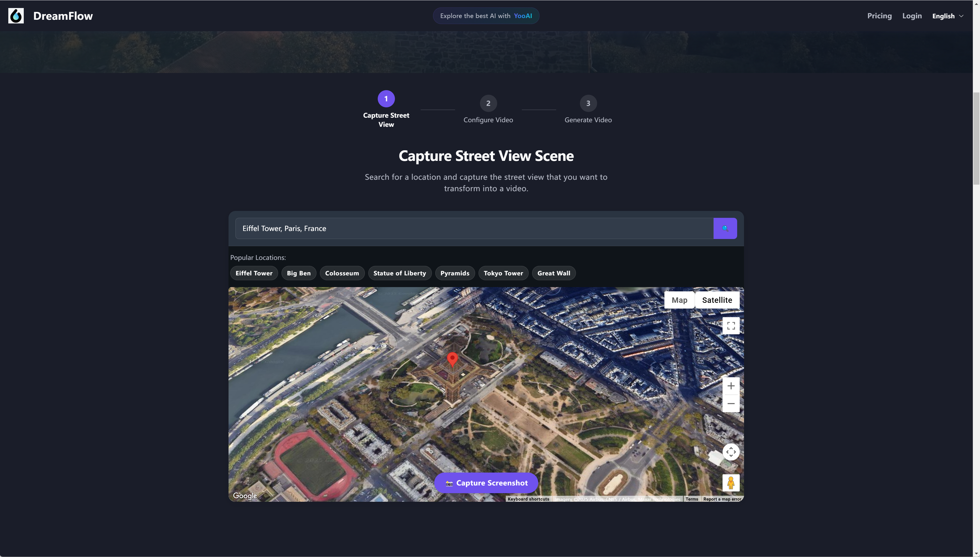Select the Statue of Liberty location chip

(x=400, y=273)
